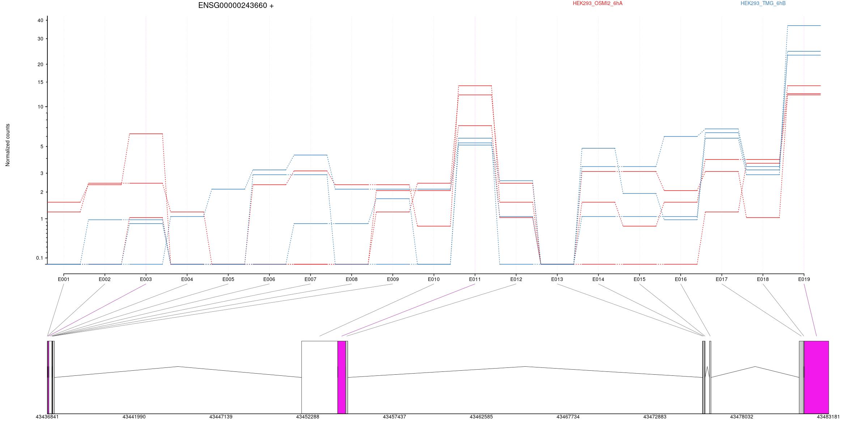Select the large magenta exon block at far right
Image resolution: width=868 pixels, height=434 pixels.
pyautogui.click(x=816, y=377)
